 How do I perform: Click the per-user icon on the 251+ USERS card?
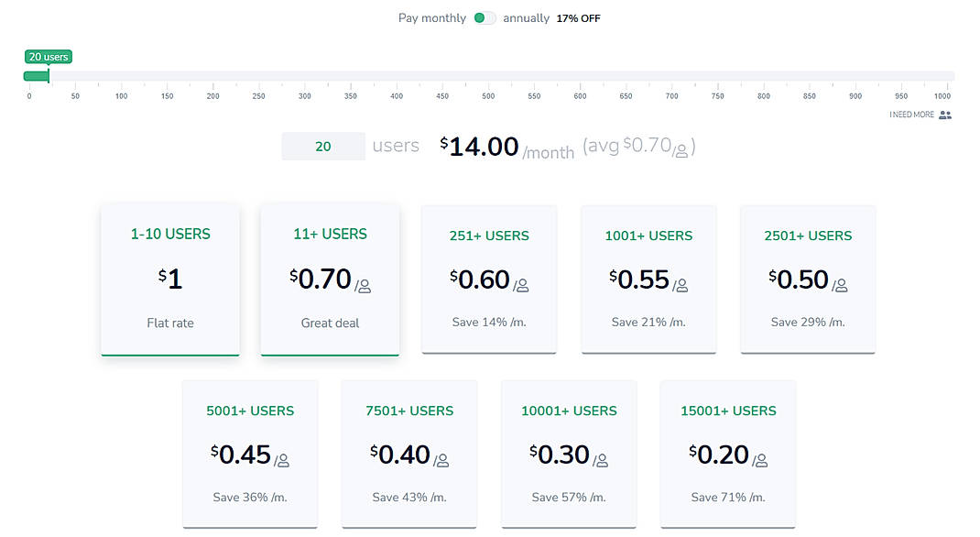point(522,285)
